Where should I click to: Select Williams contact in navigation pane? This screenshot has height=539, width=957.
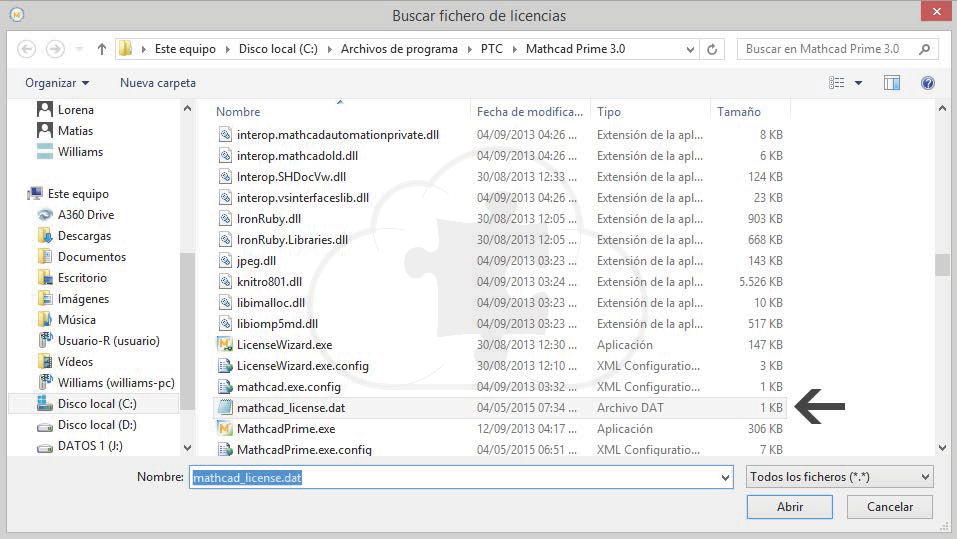click(x=70, y=151)
